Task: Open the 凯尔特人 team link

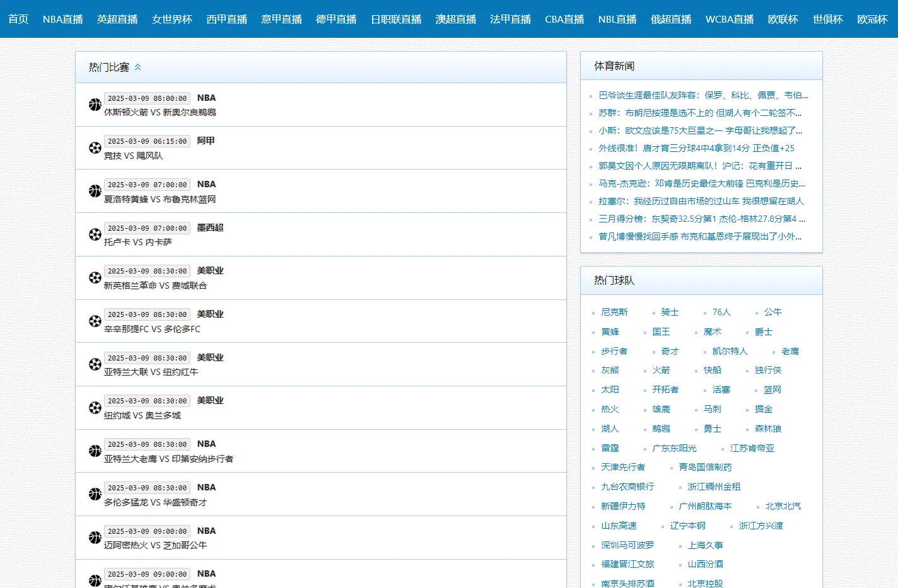Action: click(730, 351)
